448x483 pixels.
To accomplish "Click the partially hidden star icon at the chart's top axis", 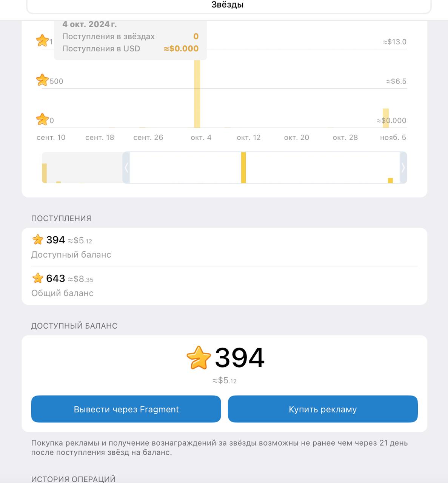I will point(42,40).
